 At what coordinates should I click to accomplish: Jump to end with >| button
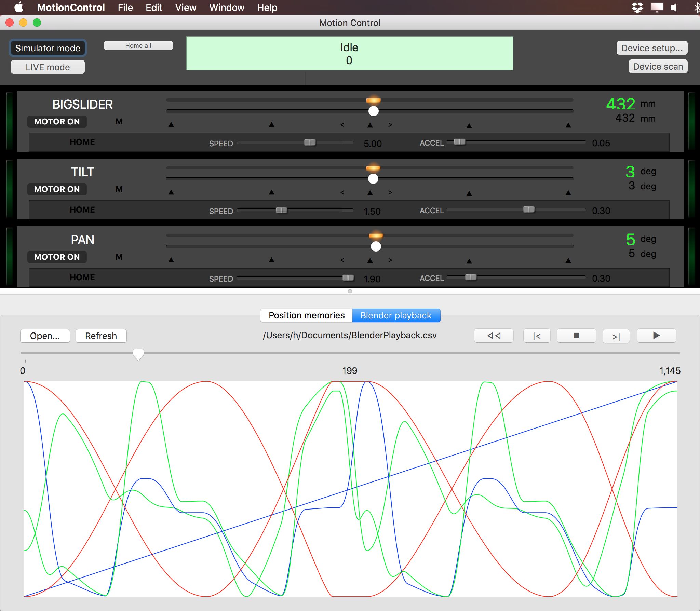point(616,337)
